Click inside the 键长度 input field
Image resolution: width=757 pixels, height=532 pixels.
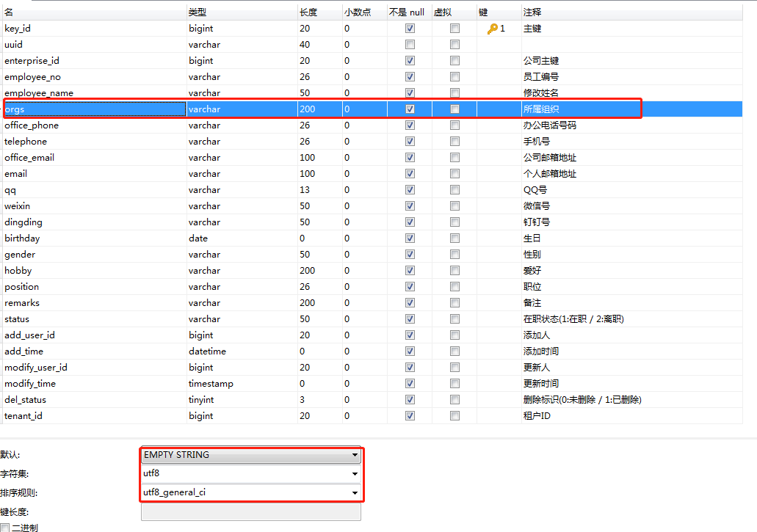pyautogui.click(x=251, y=511)
